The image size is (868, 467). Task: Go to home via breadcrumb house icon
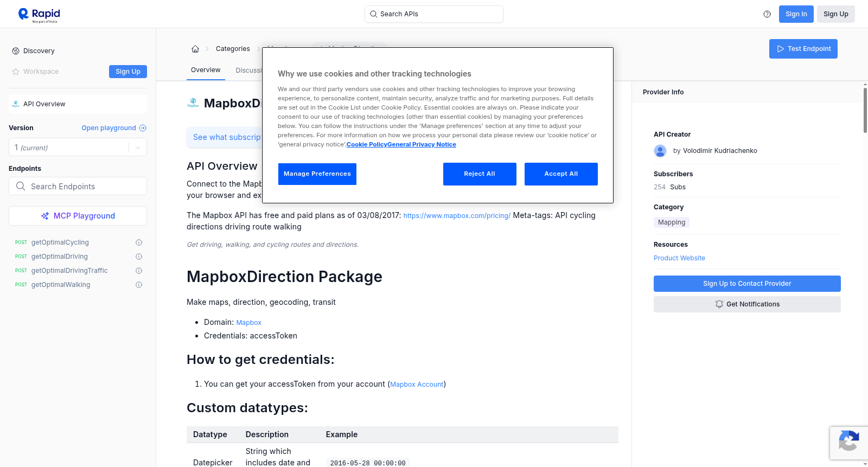tap(195, 49)
